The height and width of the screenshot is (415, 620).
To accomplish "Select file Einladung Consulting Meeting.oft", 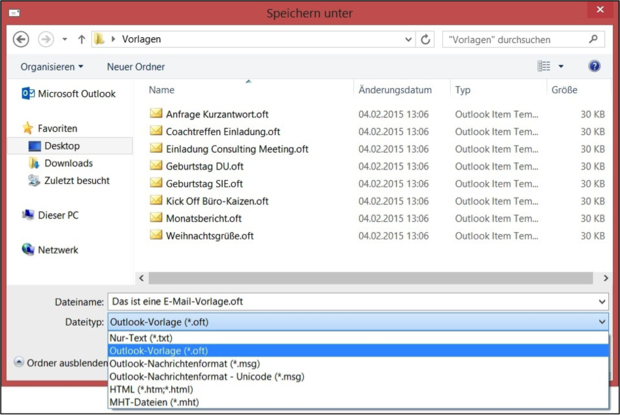I will point(229,149).
